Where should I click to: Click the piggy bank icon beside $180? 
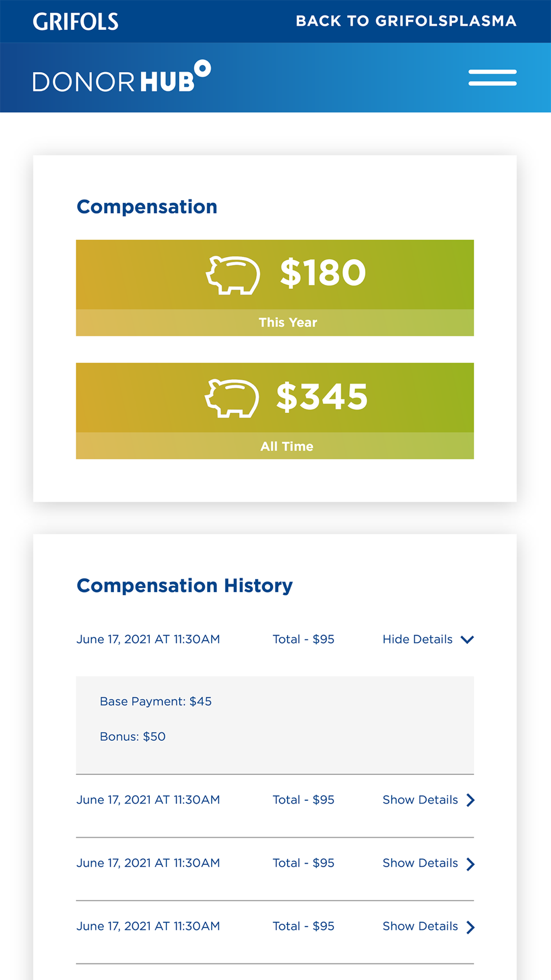pyautogui.click(x=233, y=274)
